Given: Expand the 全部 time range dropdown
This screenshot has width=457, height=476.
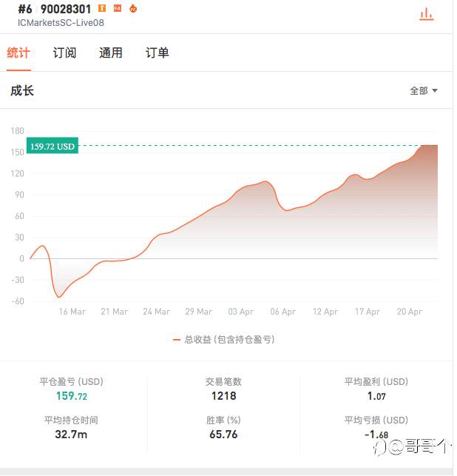Looking at the screenshot, I should pos(423,90).
